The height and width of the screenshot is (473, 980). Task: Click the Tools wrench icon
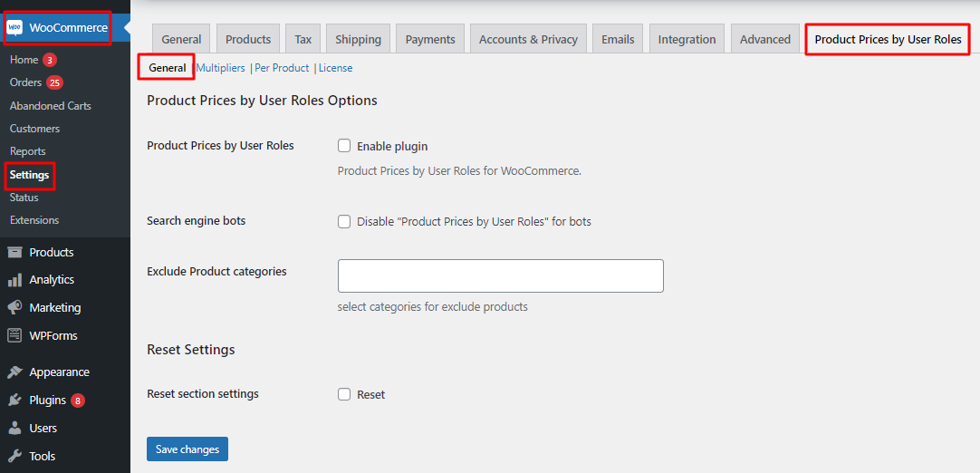[14, 456]
